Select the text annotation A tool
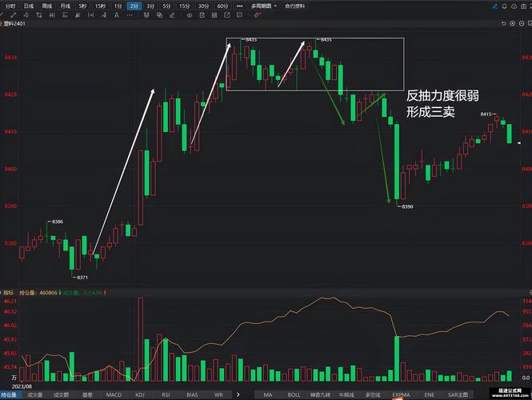The width and height of the screenshot is (532, 400). coord(116,15)
